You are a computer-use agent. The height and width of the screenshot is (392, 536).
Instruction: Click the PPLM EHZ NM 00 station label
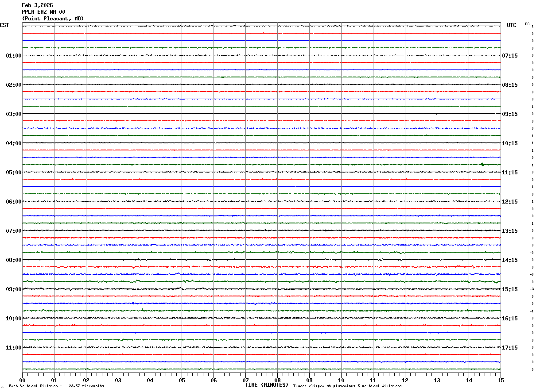coord(43,12)
